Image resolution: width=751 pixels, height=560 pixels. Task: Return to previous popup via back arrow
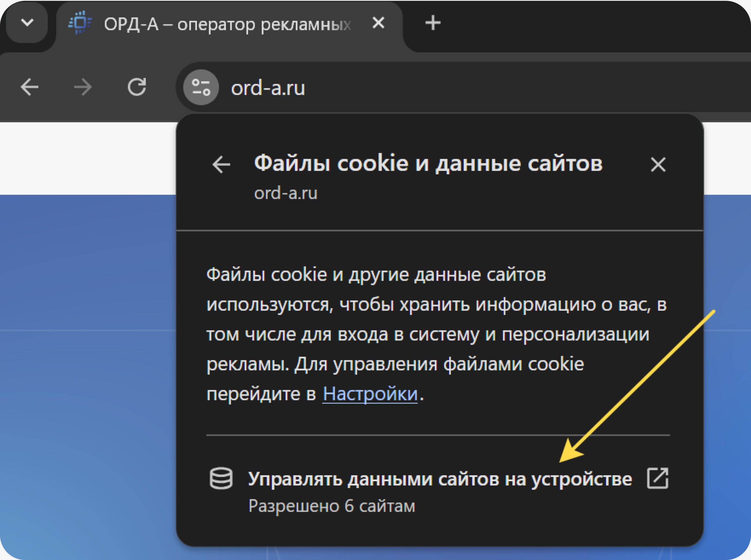[x=221, y=164]
